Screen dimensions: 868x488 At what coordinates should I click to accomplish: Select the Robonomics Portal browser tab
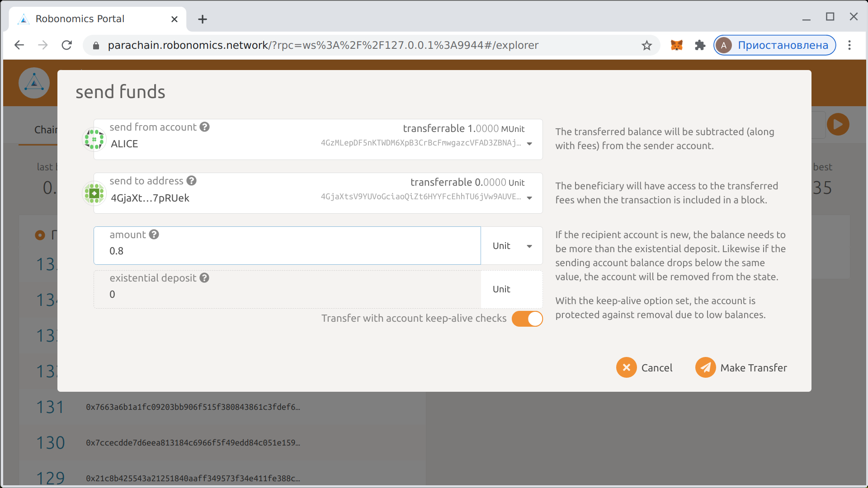point(97,19)
